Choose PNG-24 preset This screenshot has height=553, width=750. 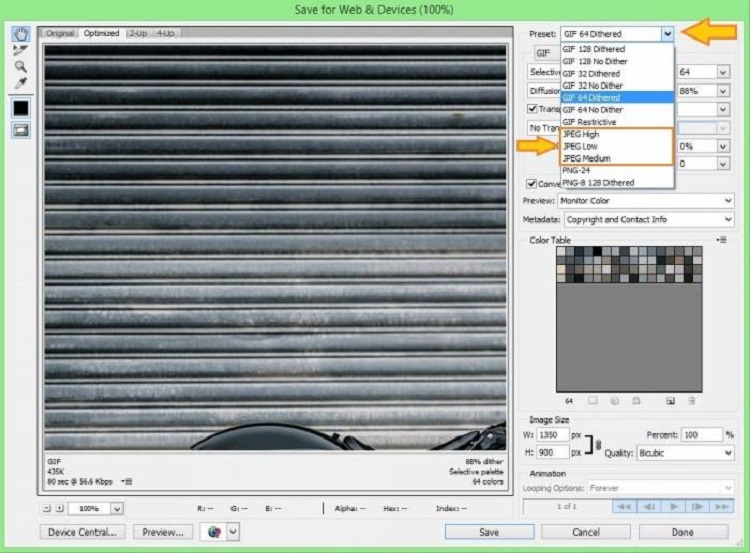(617, 170)
